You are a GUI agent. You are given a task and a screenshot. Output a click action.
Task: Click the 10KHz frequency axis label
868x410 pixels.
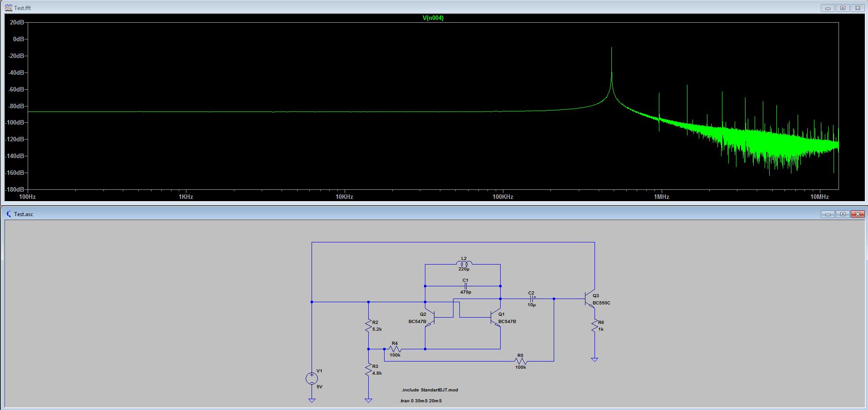point(344,197)
